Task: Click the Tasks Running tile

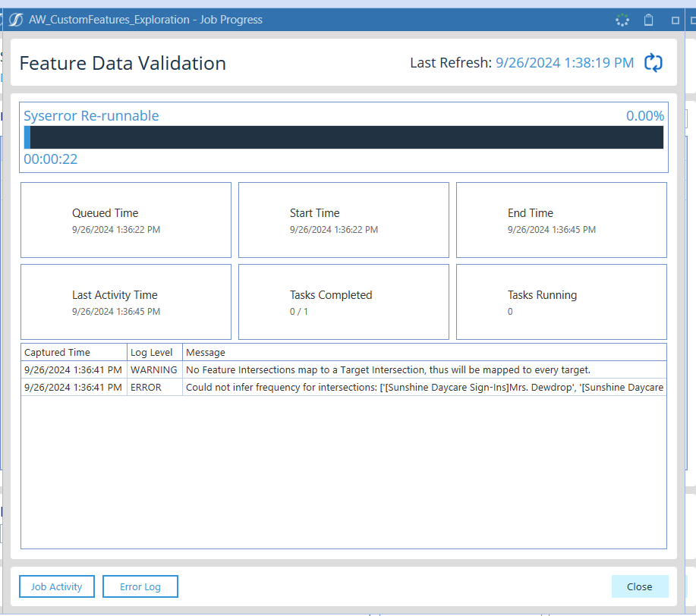Action: point(561,302)
